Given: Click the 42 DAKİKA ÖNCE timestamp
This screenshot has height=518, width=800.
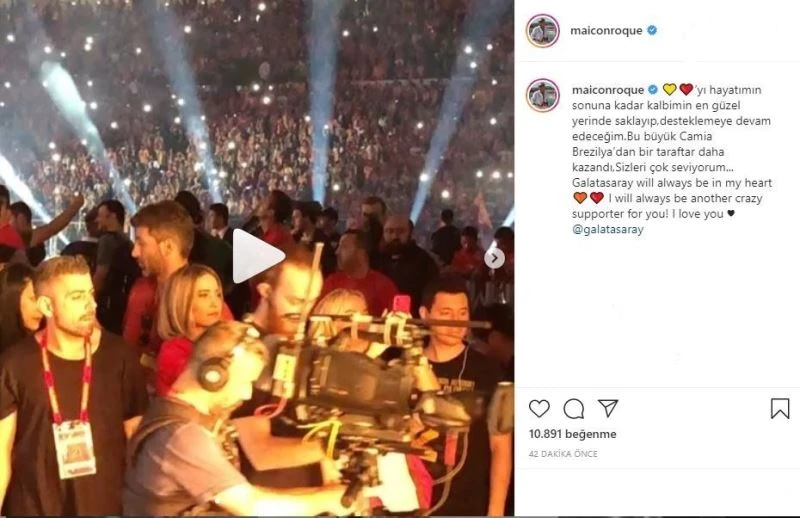Looking at the screenshot, I should pyautogui.click(x=563, y=454).
